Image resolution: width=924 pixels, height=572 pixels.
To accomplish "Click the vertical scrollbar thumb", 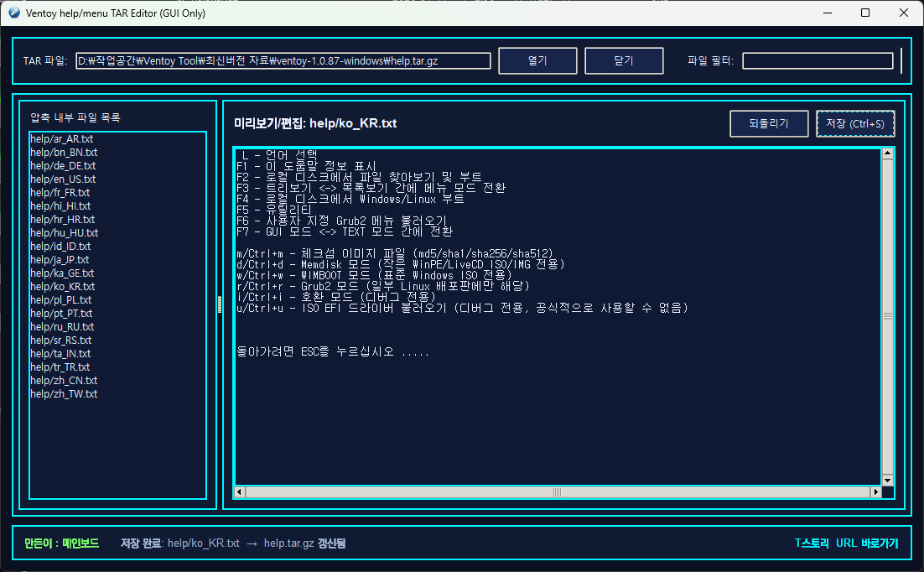I will (887, 317).
